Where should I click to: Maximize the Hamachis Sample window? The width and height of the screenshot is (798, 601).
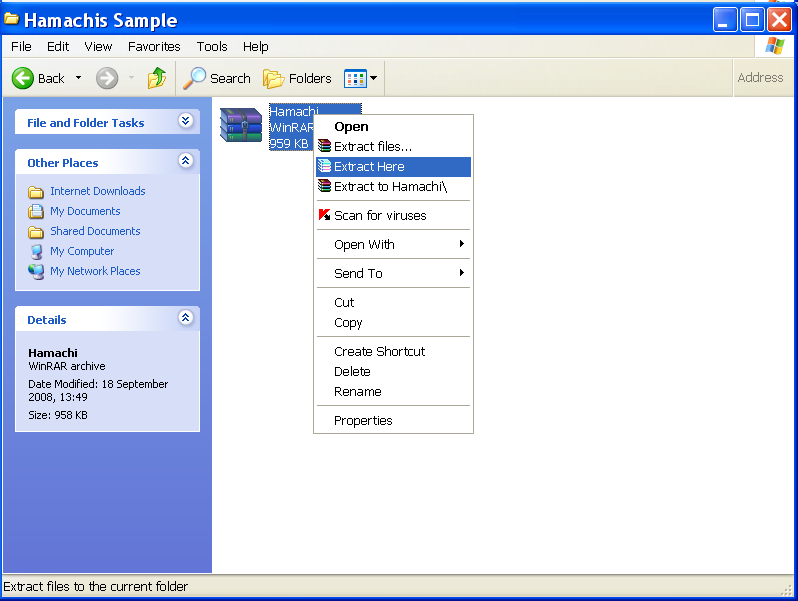tap(752, 20)
